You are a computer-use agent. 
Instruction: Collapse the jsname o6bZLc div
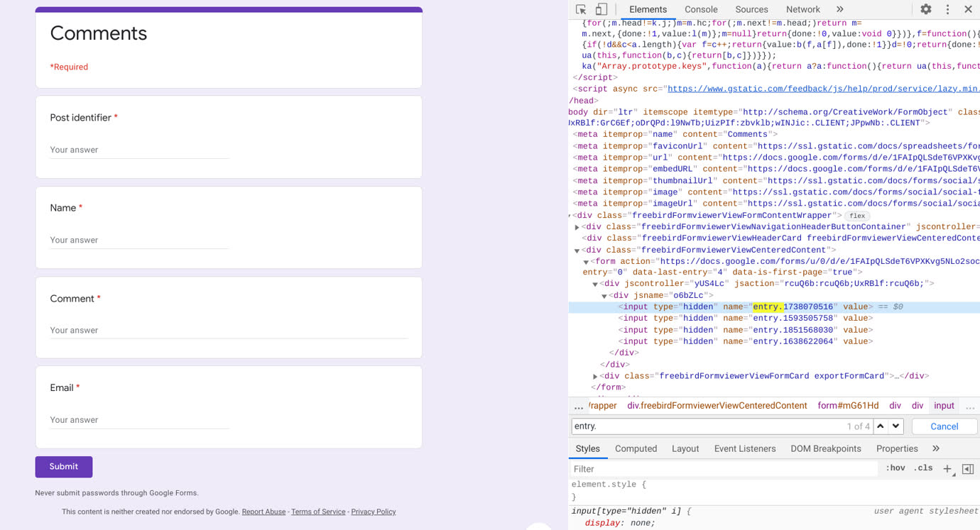coord(604,296)
